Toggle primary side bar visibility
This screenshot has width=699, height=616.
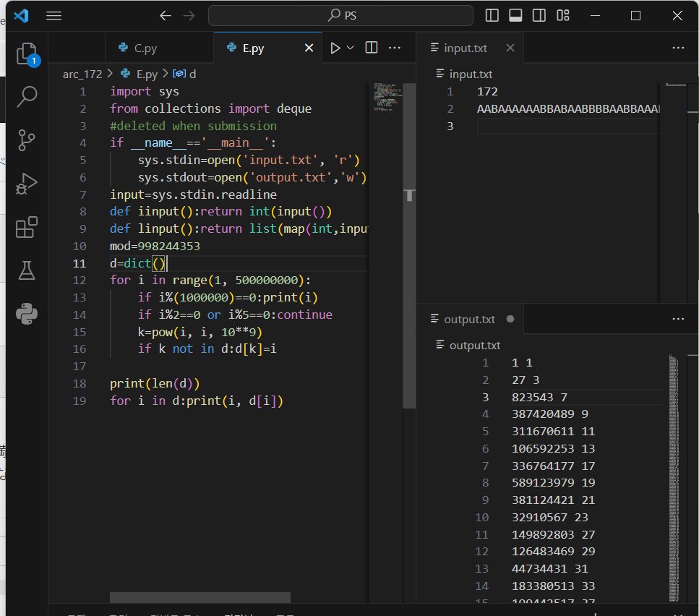pos(492,16)
